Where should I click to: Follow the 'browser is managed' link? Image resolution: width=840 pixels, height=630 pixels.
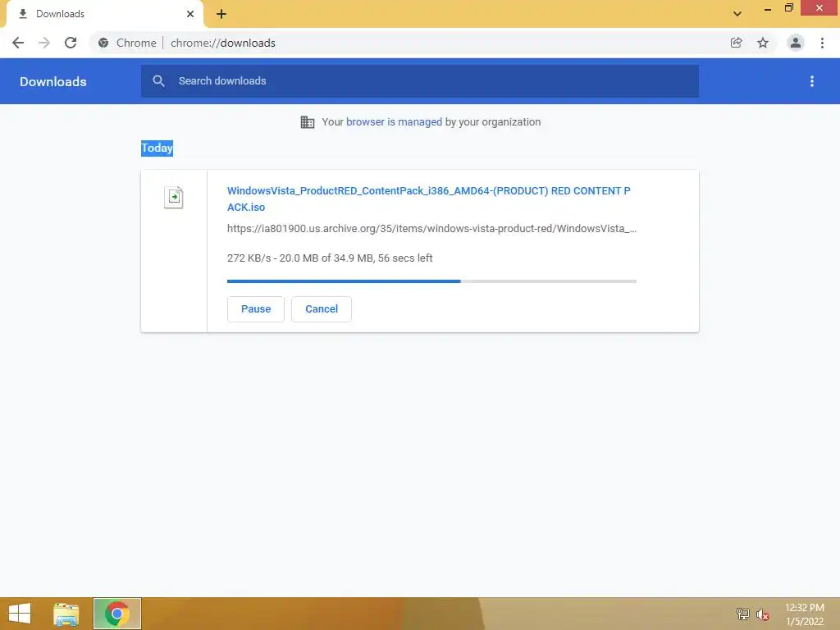[395, 122]
